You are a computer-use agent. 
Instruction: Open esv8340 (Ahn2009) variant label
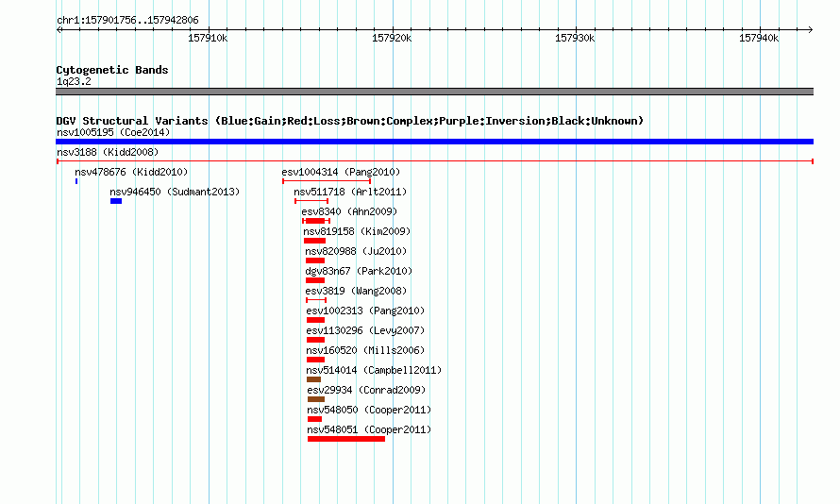pos(349,211)
